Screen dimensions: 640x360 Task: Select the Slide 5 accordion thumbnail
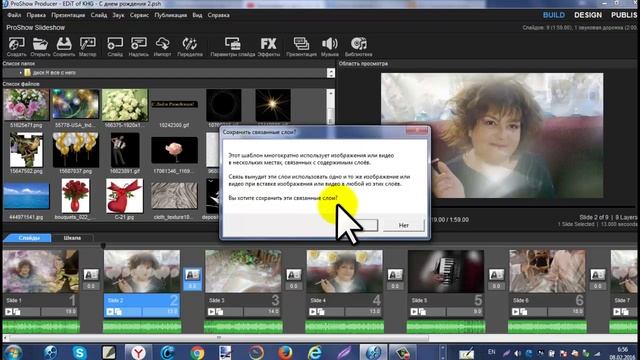coord(446,271)
